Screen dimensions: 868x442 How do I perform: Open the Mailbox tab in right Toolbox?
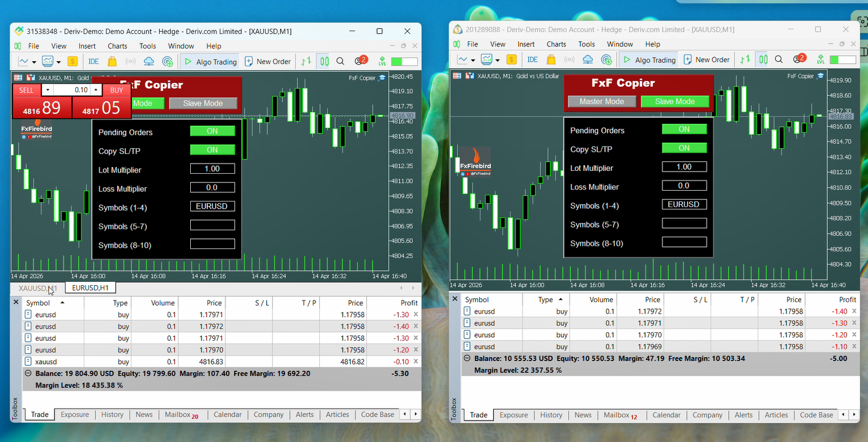click(x=620, y=415)
